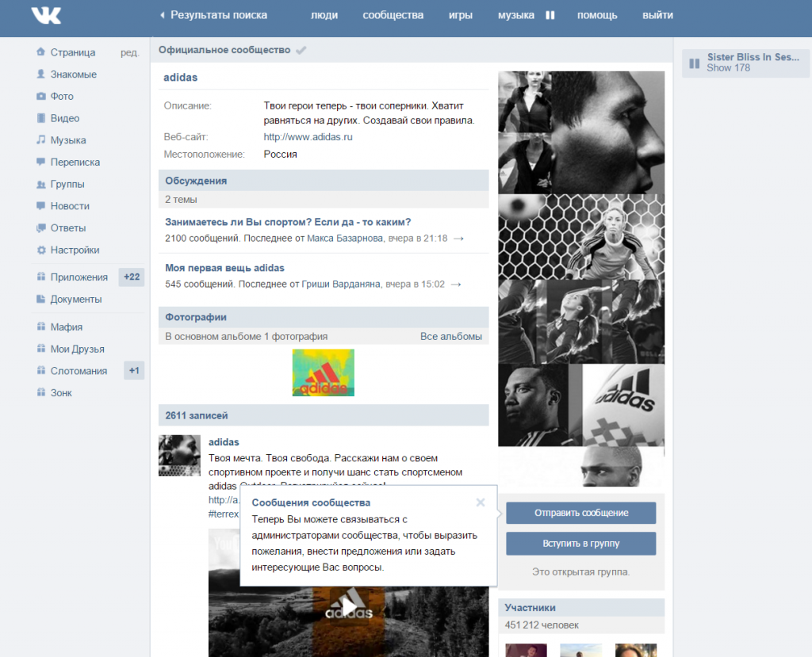Viewport: 812px width, 657px height.
Task: Pause Sister Bliss track in player
Action: point(695,63)
